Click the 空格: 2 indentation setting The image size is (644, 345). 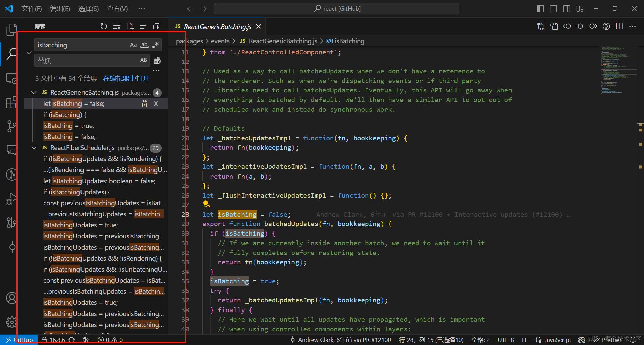coord(480,340)
